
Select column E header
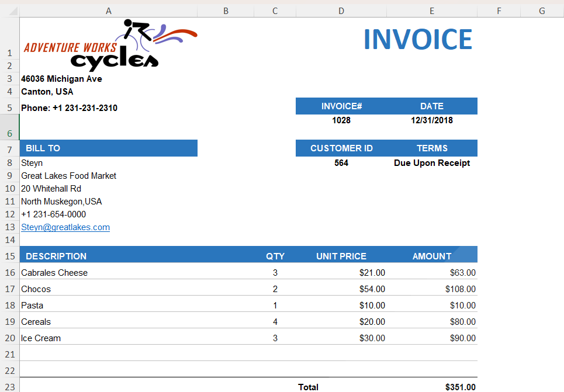(x=432, y=11)
